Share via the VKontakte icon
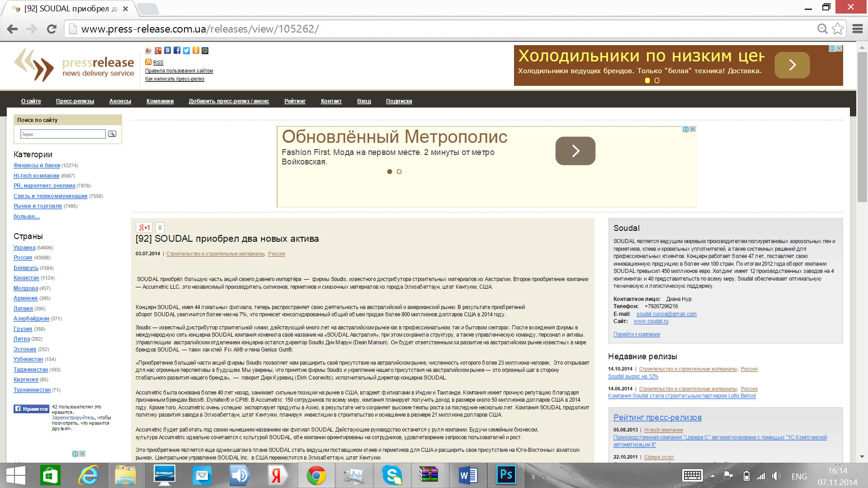 167,51
